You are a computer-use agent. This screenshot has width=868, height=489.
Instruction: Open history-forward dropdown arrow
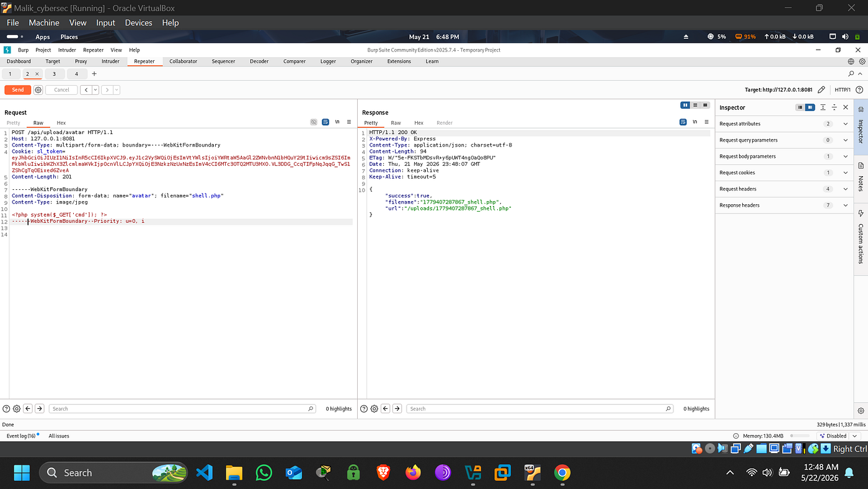click(116, 90)
